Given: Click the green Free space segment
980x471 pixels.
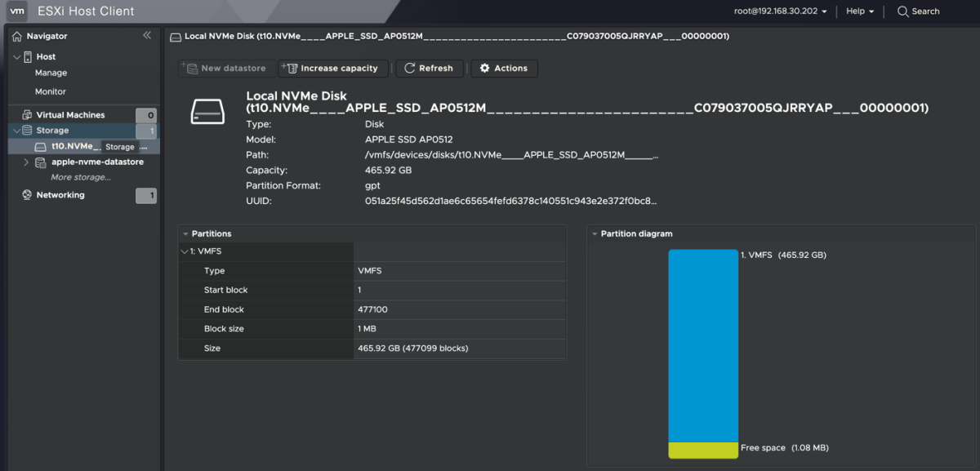Looking at the screenshot, I should coord(703,450).
